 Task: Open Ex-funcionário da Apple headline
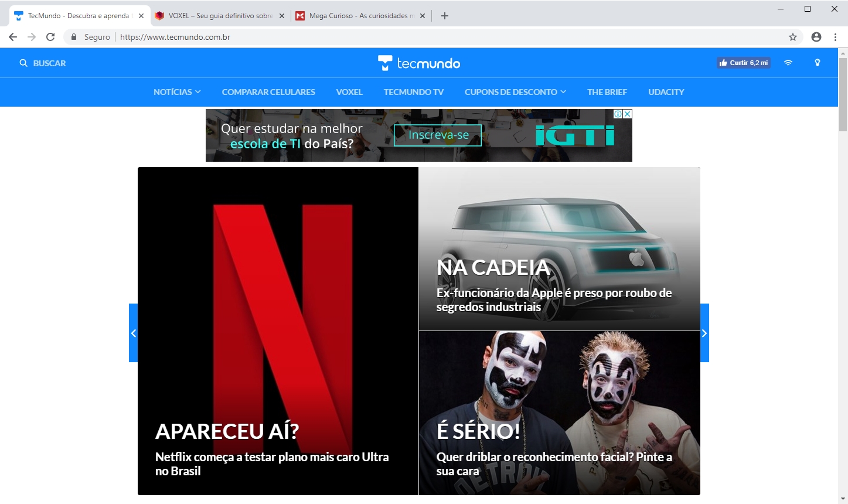[x=554, y=299]
